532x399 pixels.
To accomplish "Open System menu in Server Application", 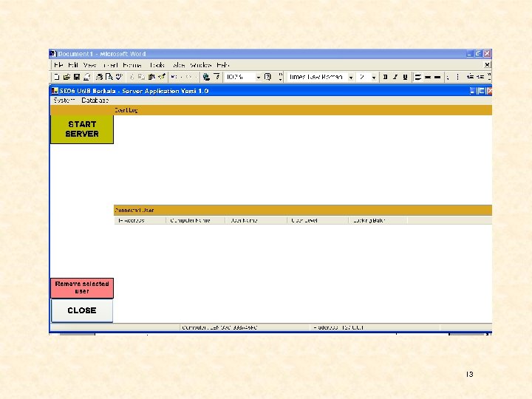I will 64,100.
